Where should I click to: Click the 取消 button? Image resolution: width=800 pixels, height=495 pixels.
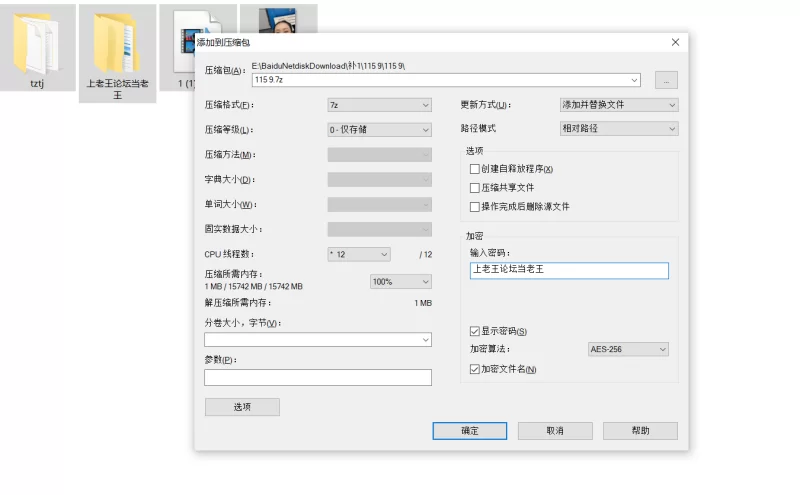[555, 431]
